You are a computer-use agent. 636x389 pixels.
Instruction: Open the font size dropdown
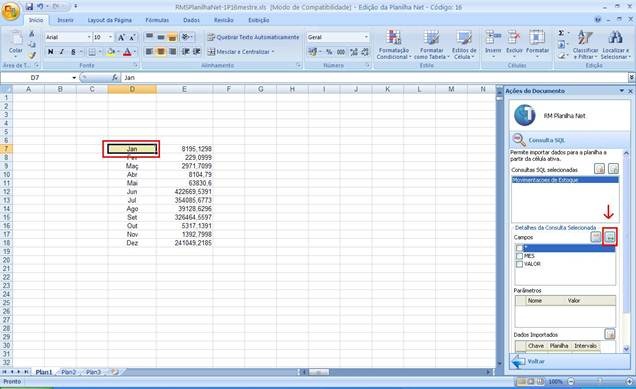pos(110,37)
